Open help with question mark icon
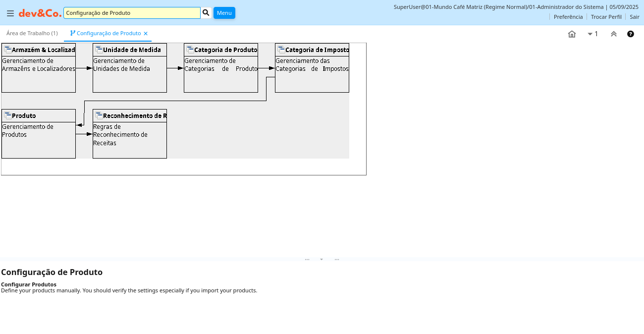 click(x=630, y=34)
